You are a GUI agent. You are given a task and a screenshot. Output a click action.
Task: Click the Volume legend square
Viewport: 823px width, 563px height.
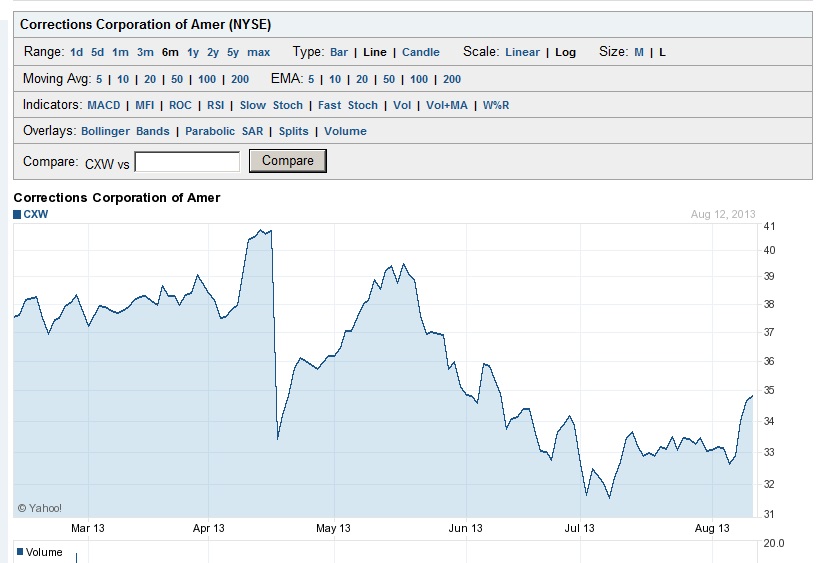[x=20, y=551]
